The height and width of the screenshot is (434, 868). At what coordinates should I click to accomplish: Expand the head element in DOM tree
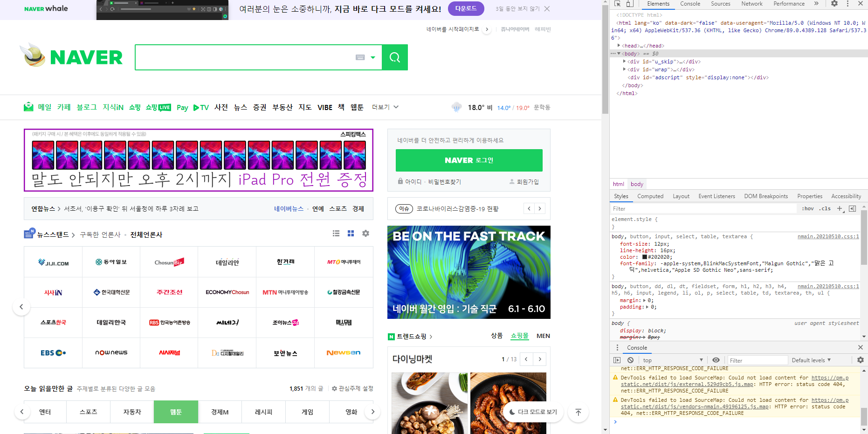tap(619, 46)
